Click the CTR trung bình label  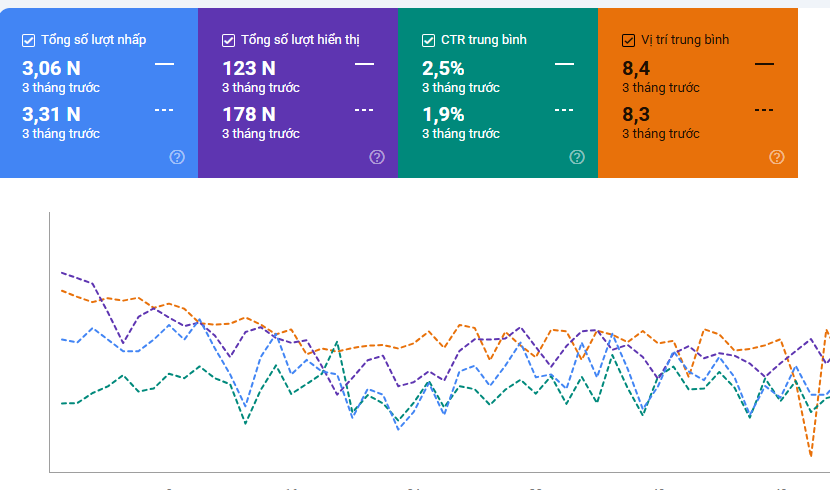484,40
